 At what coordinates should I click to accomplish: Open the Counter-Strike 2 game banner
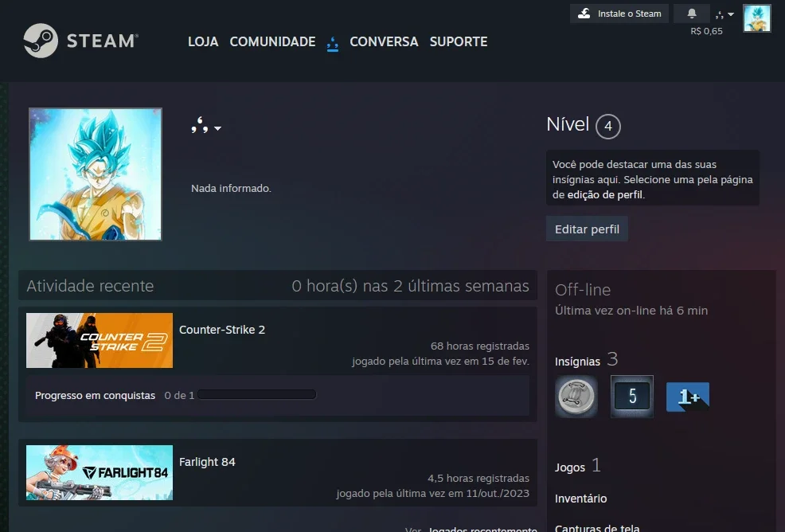[100, 341]
